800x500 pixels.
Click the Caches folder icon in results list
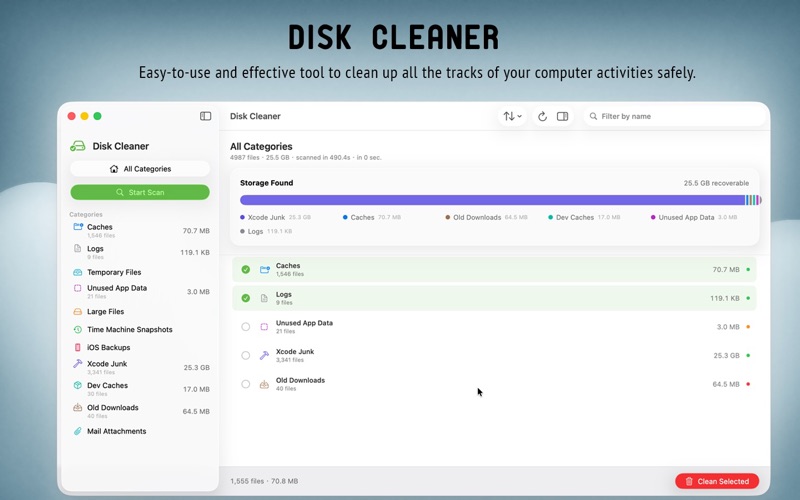pos(264,269)
